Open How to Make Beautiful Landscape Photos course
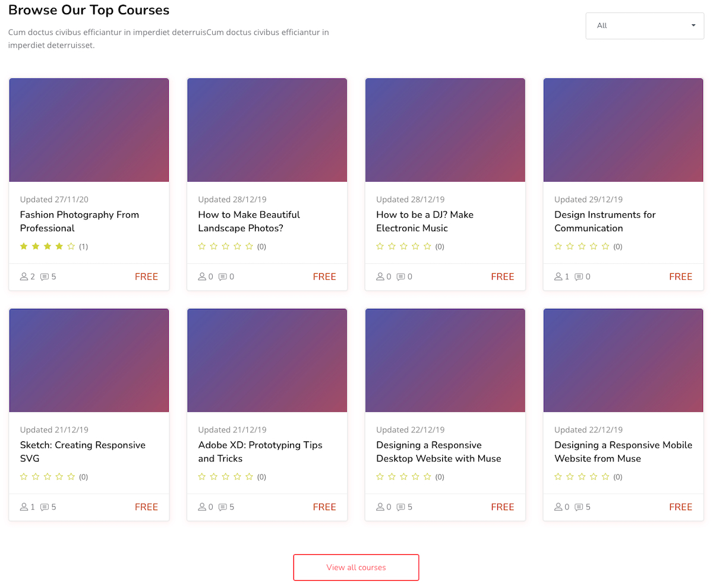 point(249,221)
